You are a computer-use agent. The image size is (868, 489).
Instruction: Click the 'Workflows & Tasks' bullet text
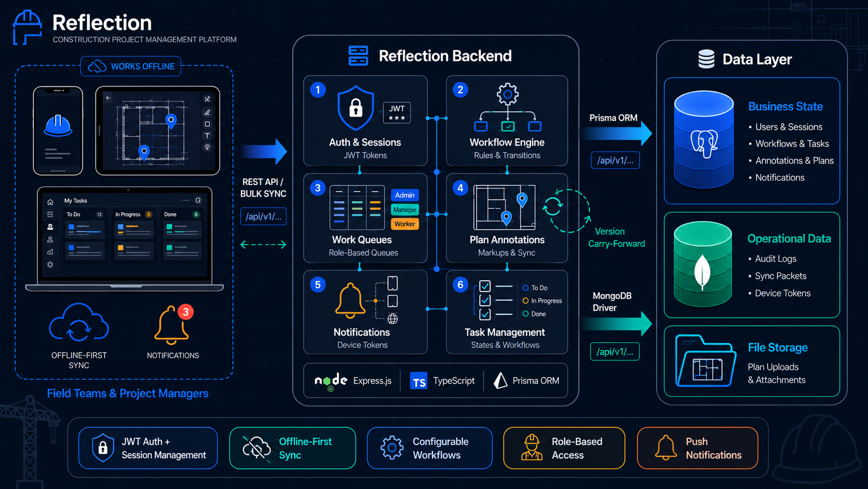[792, 143]
